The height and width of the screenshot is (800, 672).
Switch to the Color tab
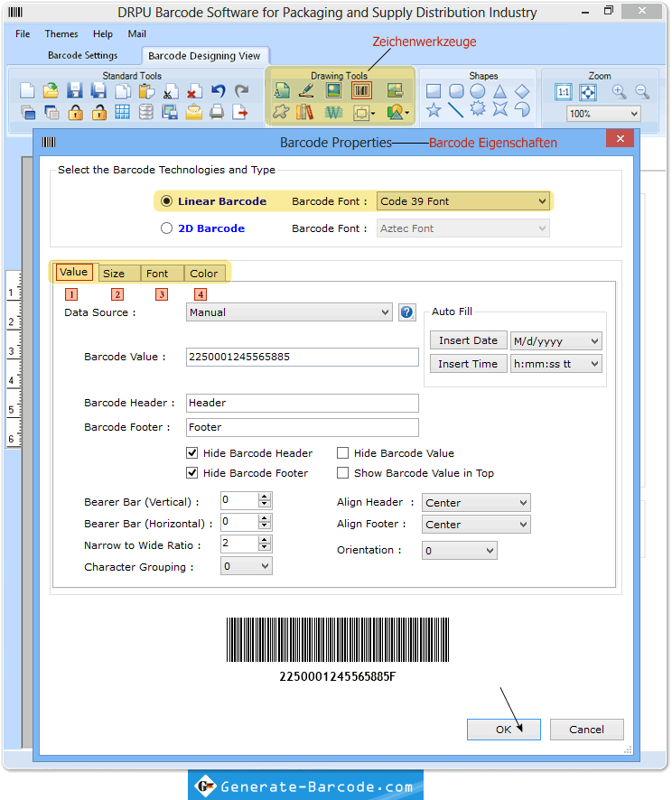coord(203,274)
